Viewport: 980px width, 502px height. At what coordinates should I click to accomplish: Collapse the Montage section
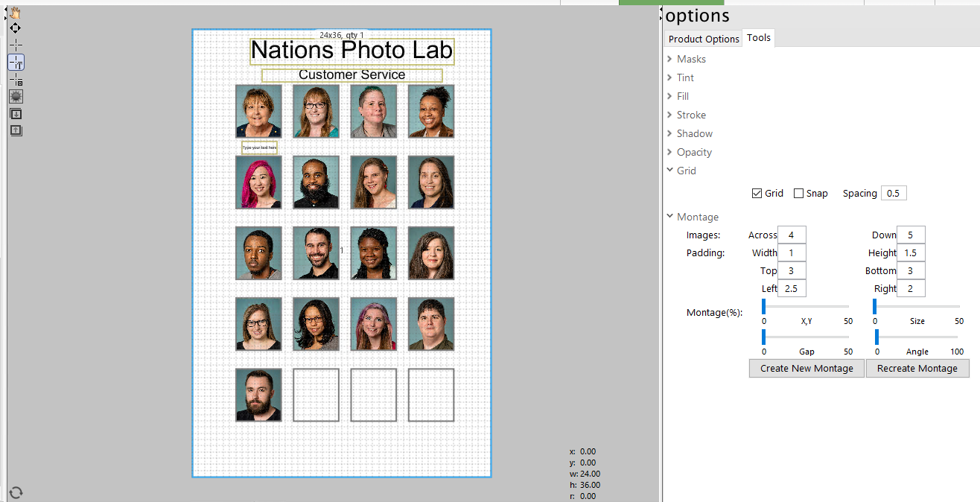[x=693, y=217]
